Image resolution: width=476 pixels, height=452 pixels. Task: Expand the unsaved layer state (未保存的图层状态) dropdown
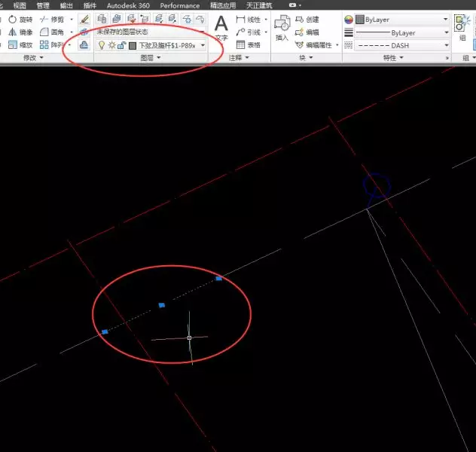click(151, 32)
